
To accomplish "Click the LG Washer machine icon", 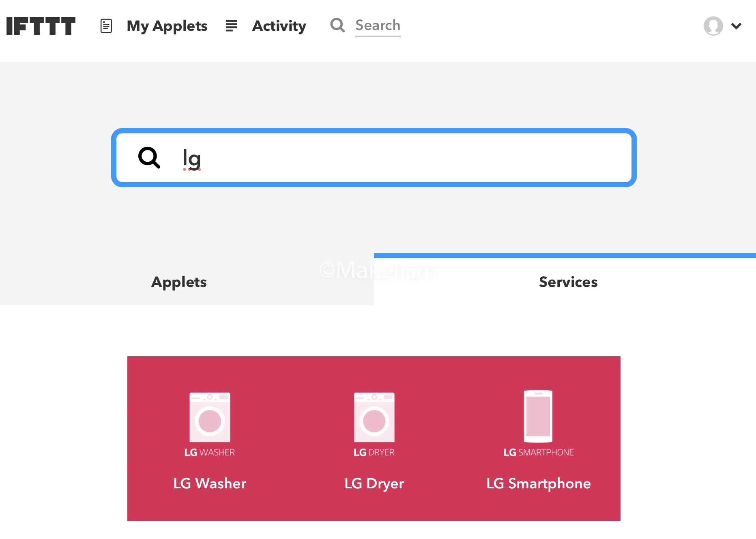I will point(210,417).
